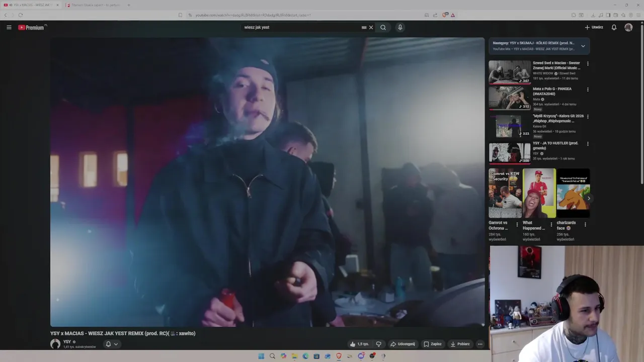Like the video (1,5 tys.)
Viewport: 644px width, 362px height.
click(359, 344)
